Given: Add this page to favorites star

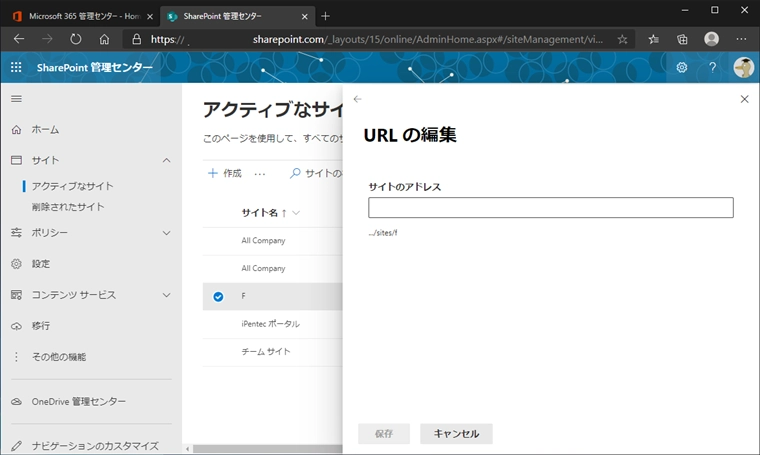Looking at the screenshot, I should pos(622,39).
